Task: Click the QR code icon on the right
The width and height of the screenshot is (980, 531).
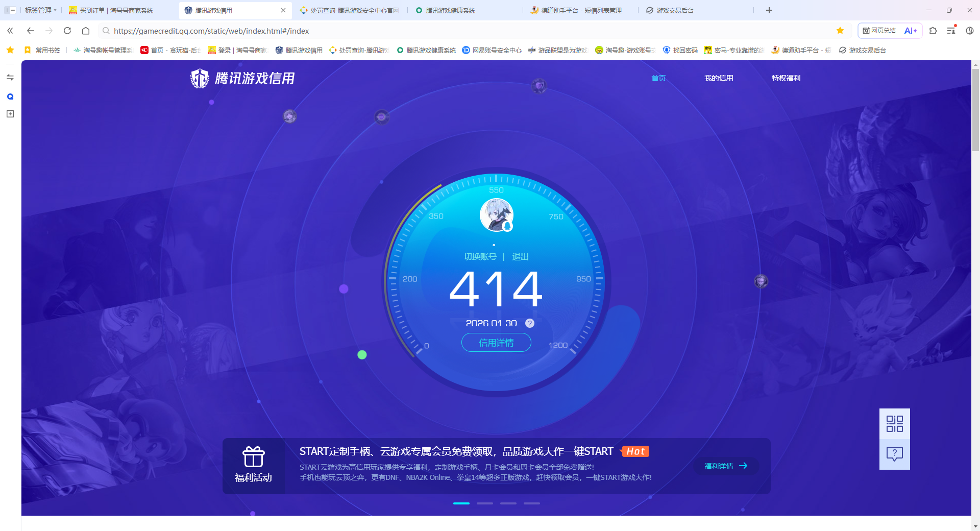Action: click(894, 424)
